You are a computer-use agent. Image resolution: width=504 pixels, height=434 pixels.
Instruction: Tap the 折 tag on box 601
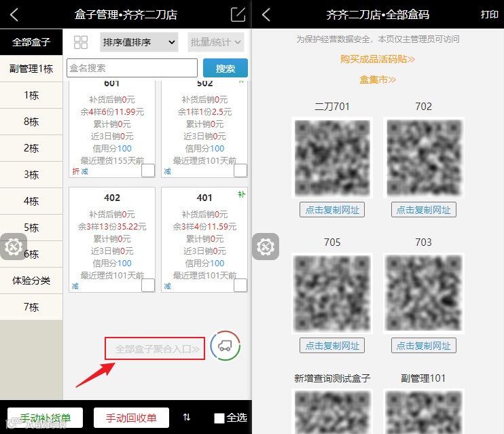pyautogui.click(x=75, y=171)
